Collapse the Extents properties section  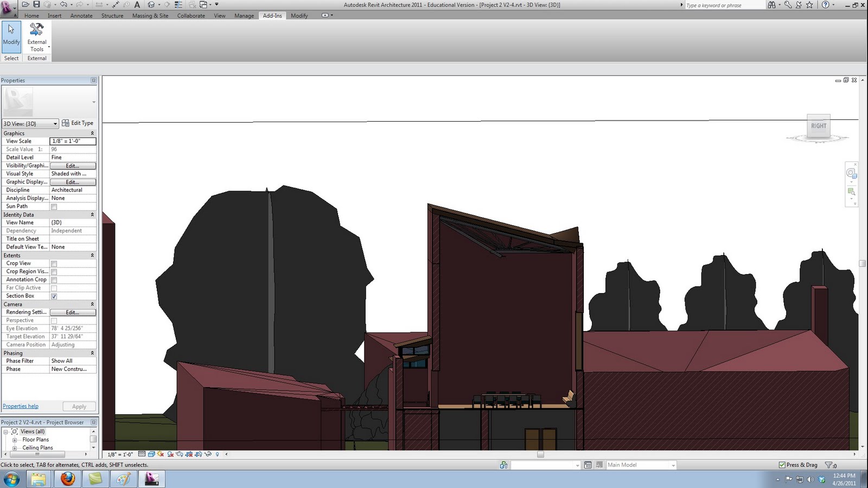pyautogui.click(x=92, y=256)
